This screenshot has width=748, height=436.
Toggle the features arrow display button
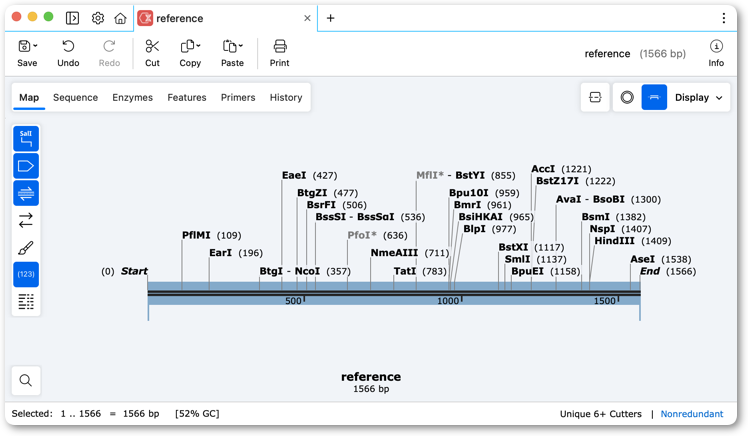(x=26, y=166)
